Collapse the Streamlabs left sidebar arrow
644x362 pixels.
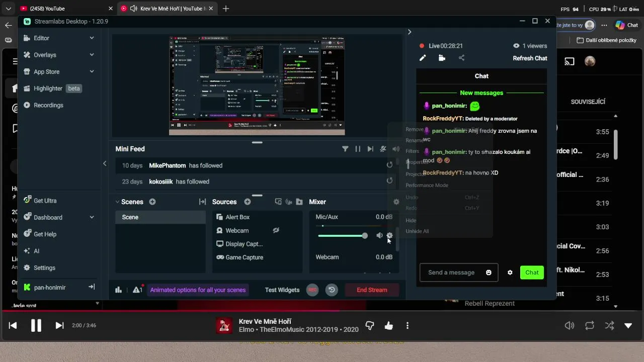point(105,163)
